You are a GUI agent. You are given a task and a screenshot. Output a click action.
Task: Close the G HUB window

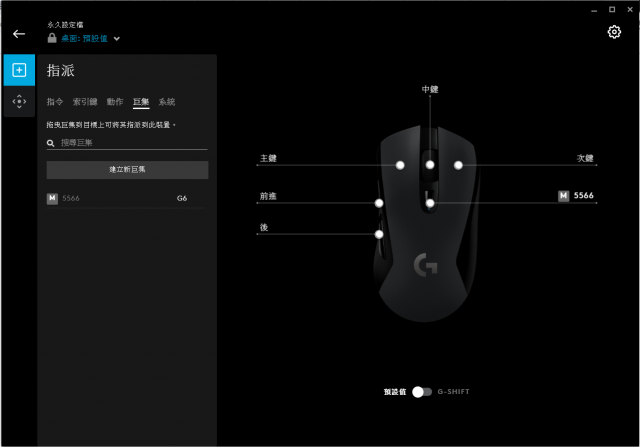pyautogui.click(x=630, y=9)
